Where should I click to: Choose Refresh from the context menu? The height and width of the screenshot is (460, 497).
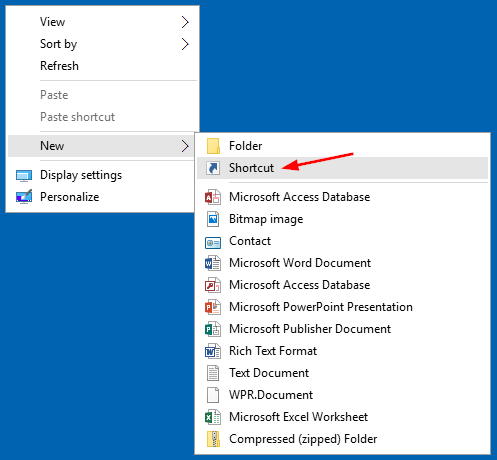pyautogui.click(x=103, y=66)
